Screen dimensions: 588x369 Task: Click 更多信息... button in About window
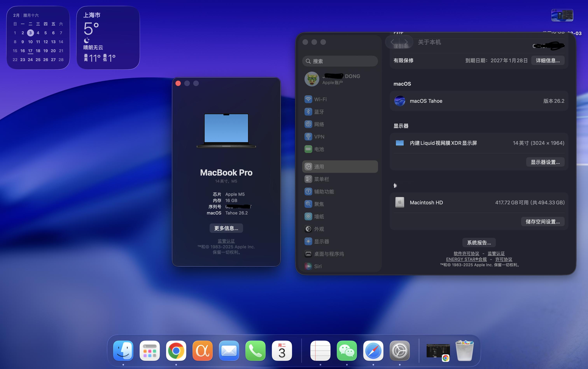point(226,228)
